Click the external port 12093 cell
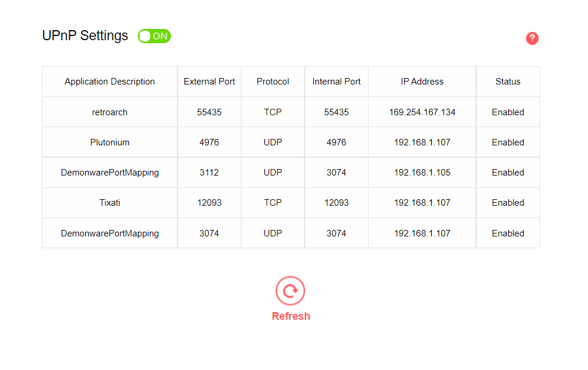Image resolution: width=588 pixels, height=370 pixels. [209, 203]
